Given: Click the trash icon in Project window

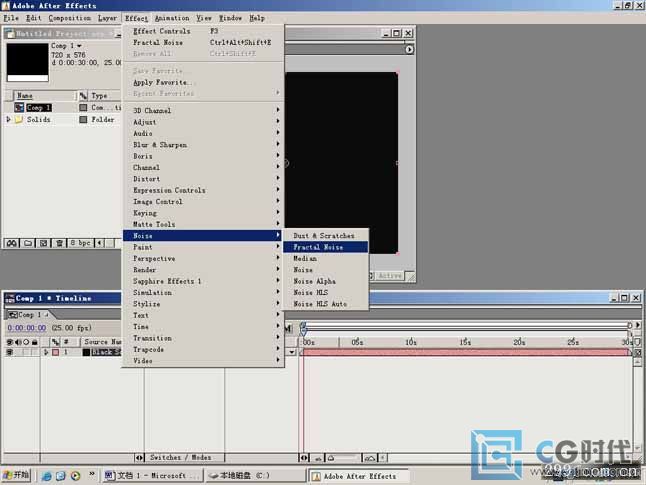Looking at the screenshot, I should [59, 243].
